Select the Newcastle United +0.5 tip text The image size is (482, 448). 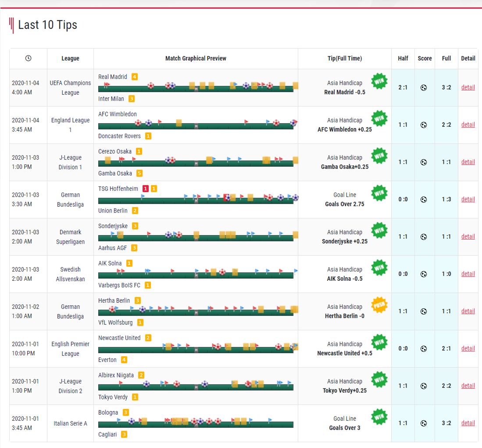point(345,353)
